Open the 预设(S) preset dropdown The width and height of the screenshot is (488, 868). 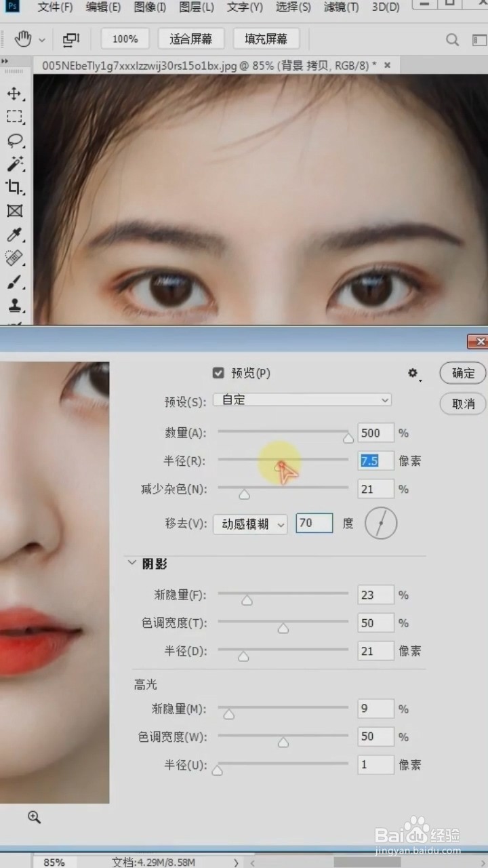pyautogui.click(x=302, y=400)
